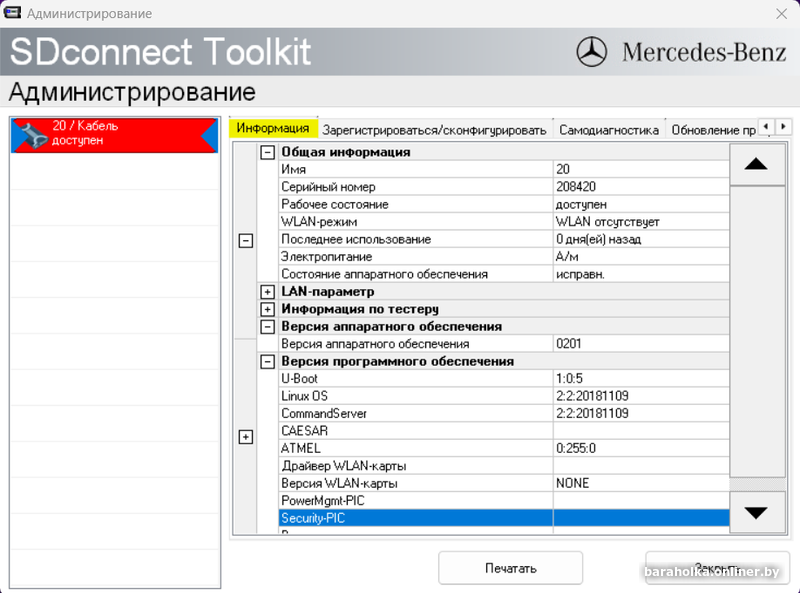Image resolution: width=800 pixels, height=593 pixels.
Task: Select the ATMEL row
Action: point(504,448)
